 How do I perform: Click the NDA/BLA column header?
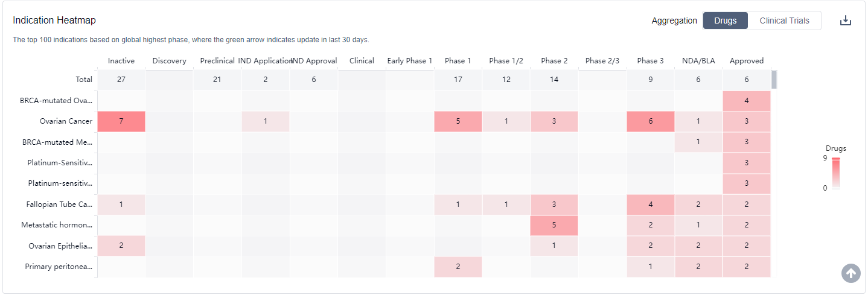(698, 61)
